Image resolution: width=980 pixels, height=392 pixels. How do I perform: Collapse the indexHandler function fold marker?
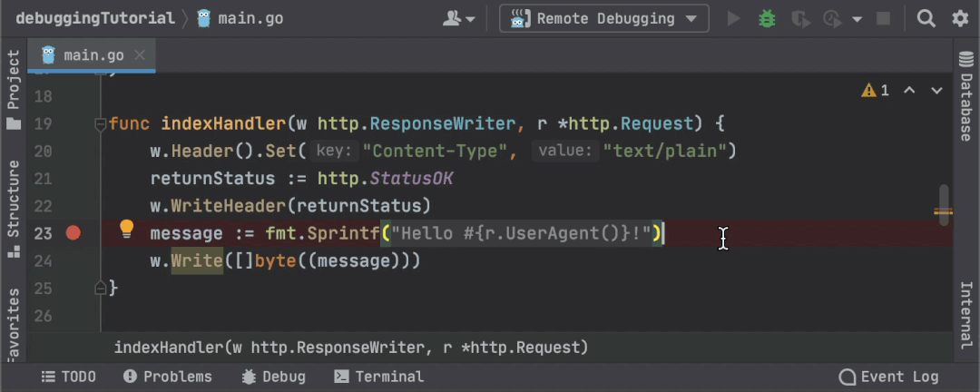pos(101,123)
